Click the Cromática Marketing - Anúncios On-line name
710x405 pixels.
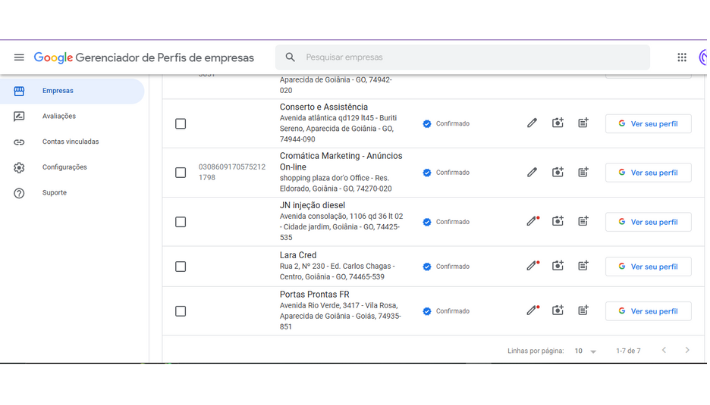[x=341, y=161]
